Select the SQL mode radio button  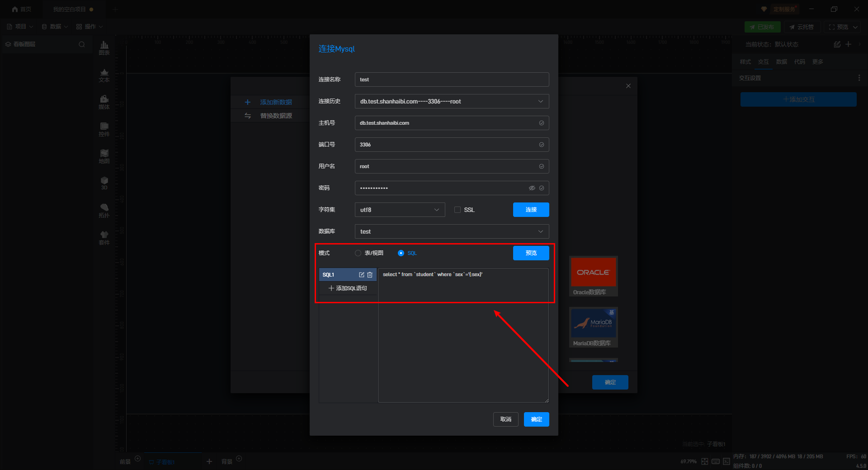pos(401,253)
